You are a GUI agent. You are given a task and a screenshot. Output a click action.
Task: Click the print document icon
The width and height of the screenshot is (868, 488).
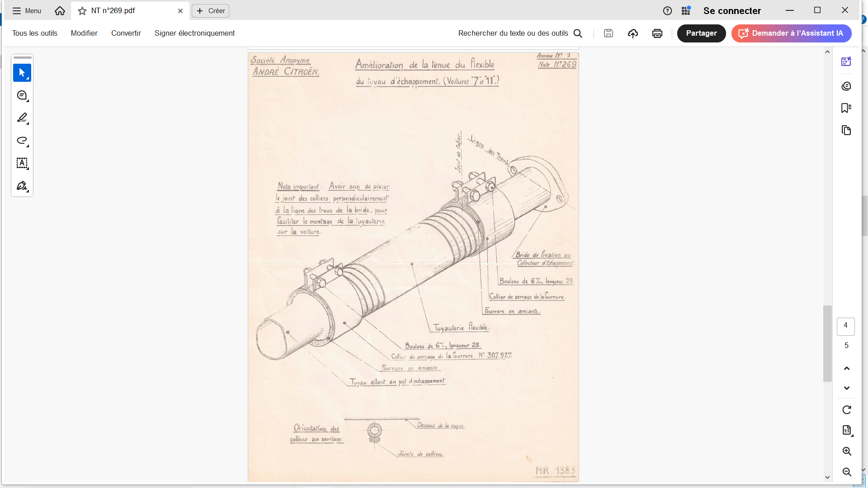point(657,33)
